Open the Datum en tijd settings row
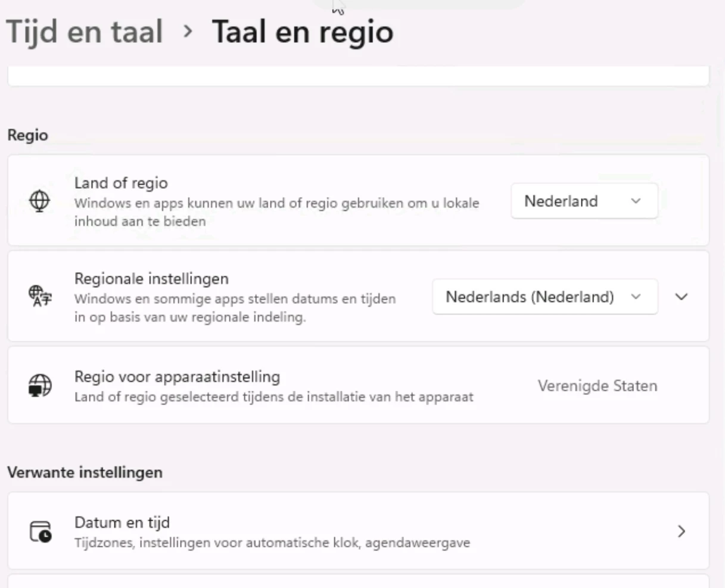 (357, 531)
